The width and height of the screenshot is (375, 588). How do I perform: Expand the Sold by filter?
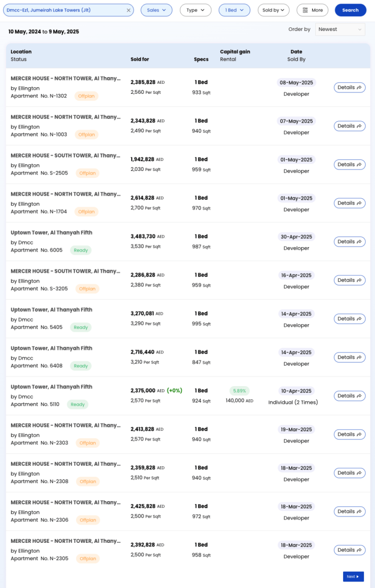pos(273,10)
